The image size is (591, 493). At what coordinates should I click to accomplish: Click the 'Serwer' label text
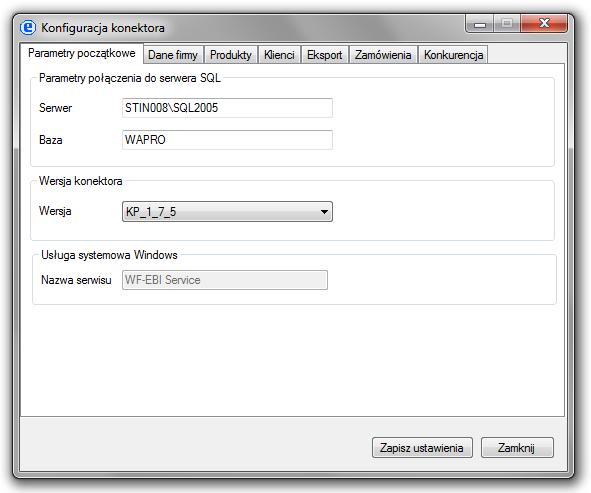click(55, 108)
